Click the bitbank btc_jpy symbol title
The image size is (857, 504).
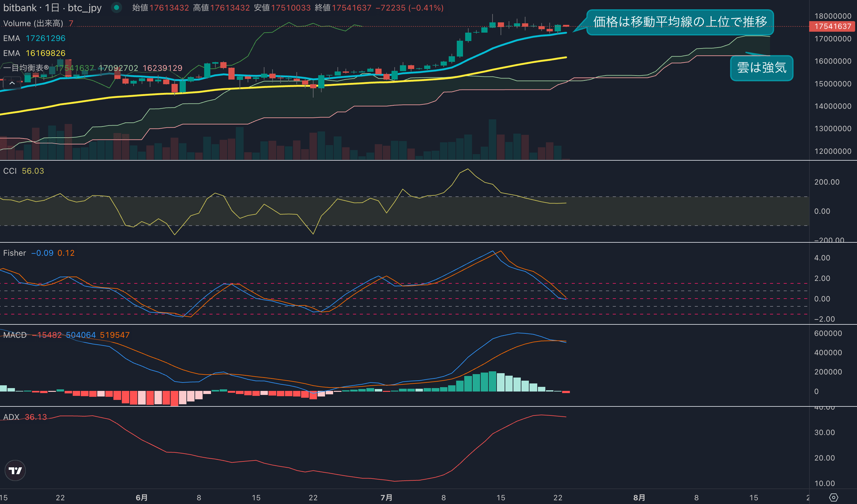(53, 7)
